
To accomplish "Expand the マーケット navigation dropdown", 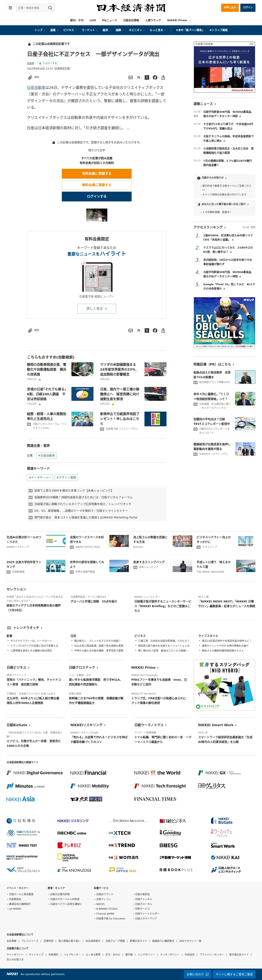I will (90, 30).
